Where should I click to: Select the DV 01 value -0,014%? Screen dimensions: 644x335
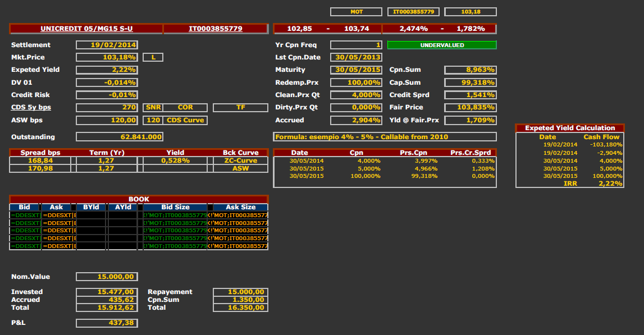click(x=107, y=82)
